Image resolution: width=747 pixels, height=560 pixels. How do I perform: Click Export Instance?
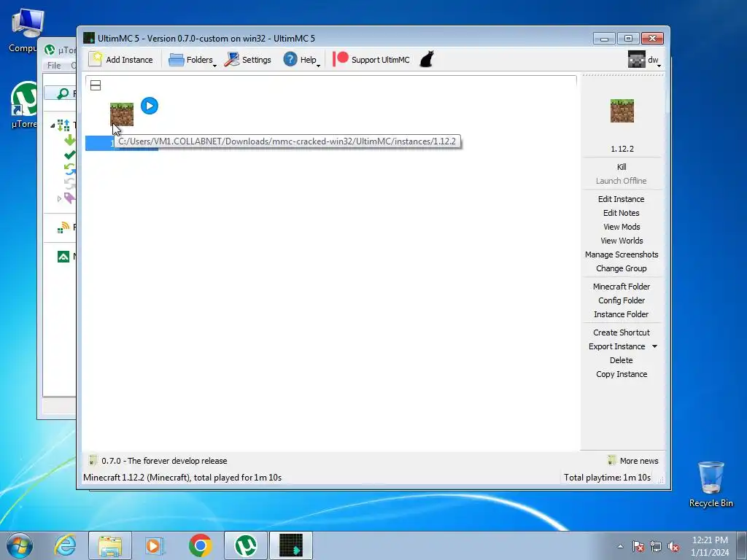click(617, 346)
